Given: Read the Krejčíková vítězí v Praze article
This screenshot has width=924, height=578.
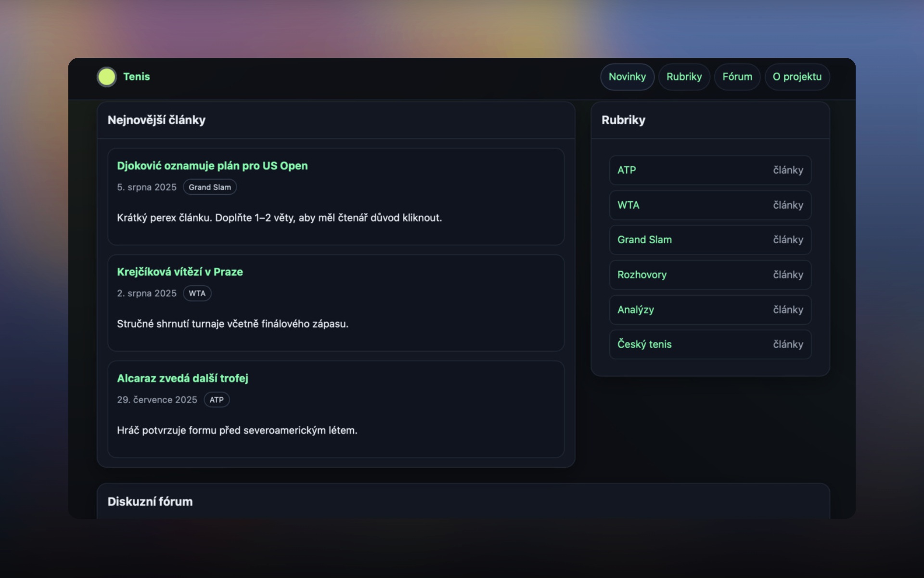Looking at the screenshot, I should [180, 272].
